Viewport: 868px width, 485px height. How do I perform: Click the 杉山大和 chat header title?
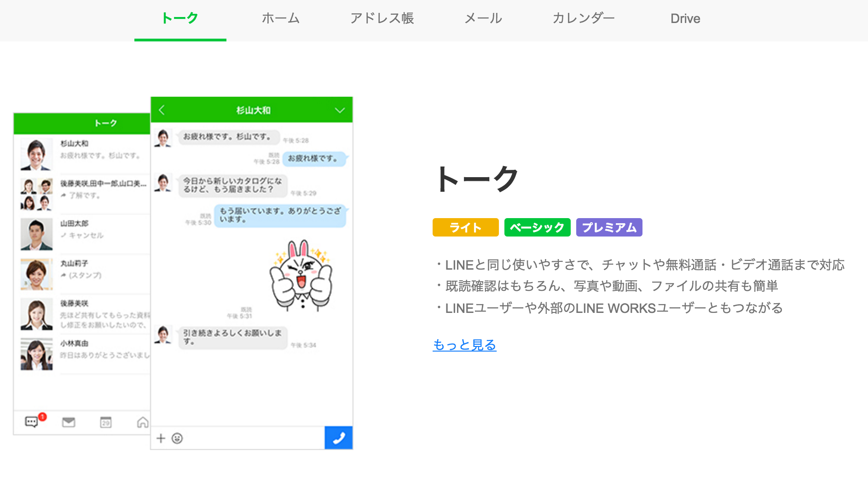253,110
